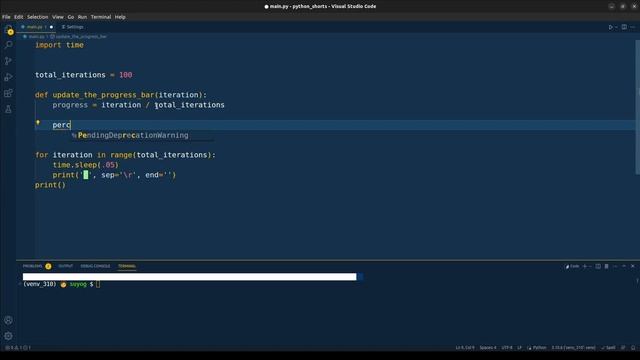Create a new terminal with plus icon
Image resolution: width=640 pixels, height=360 pixels.
coord(584,266)
